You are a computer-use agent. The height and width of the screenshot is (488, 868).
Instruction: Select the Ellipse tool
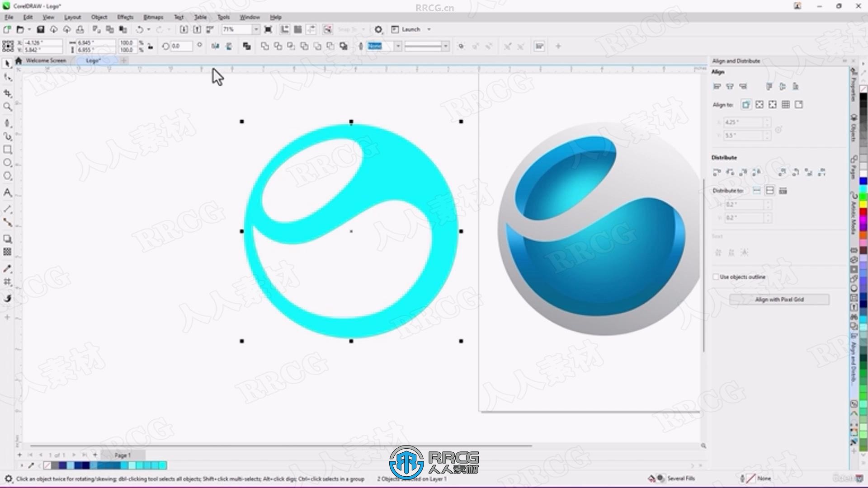click(7, 163)
